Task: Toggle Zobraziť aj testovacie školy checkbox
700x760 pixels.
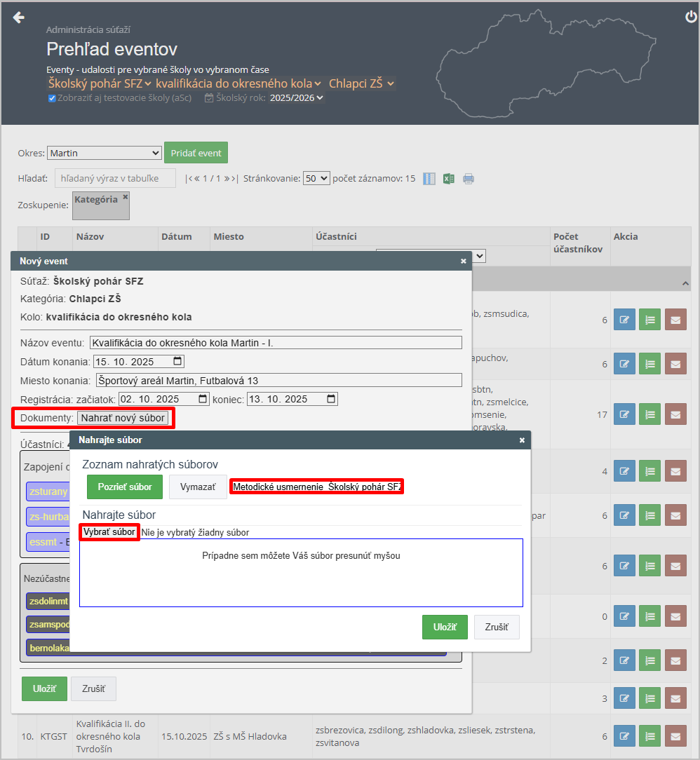Action: pyautogui.click(x=52, y=98)
